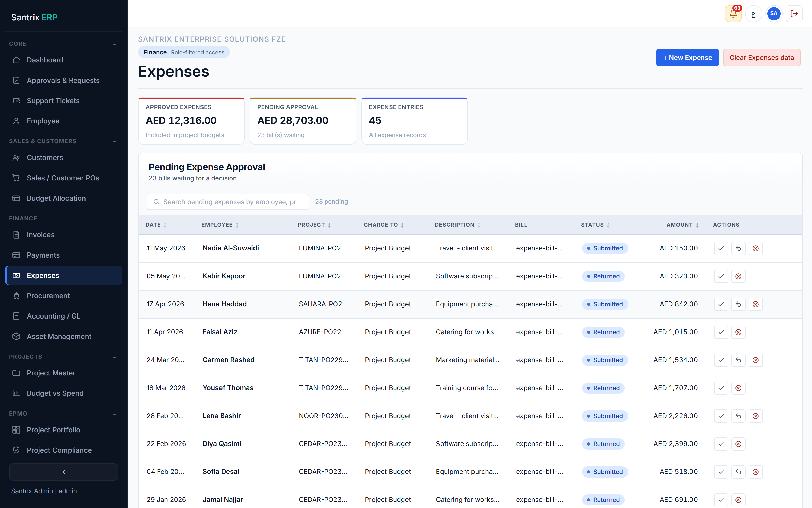Reject Yousef Thomas's expense with red X icon

(x=738, y=388)
